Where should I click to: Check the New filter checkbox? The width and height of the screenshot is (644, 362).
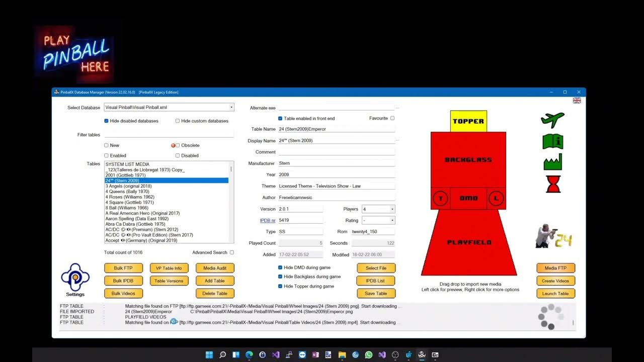106,145
